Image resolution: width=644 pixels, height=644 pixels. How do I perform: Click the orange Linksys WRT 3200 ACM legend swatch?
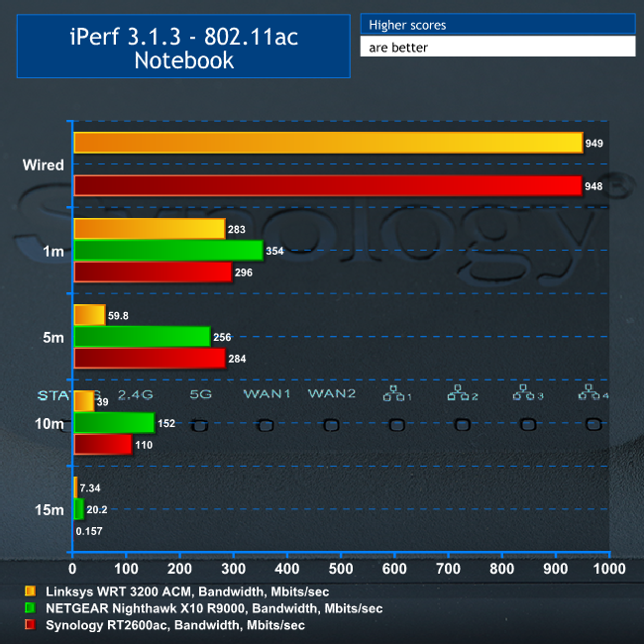pos(30,591)
